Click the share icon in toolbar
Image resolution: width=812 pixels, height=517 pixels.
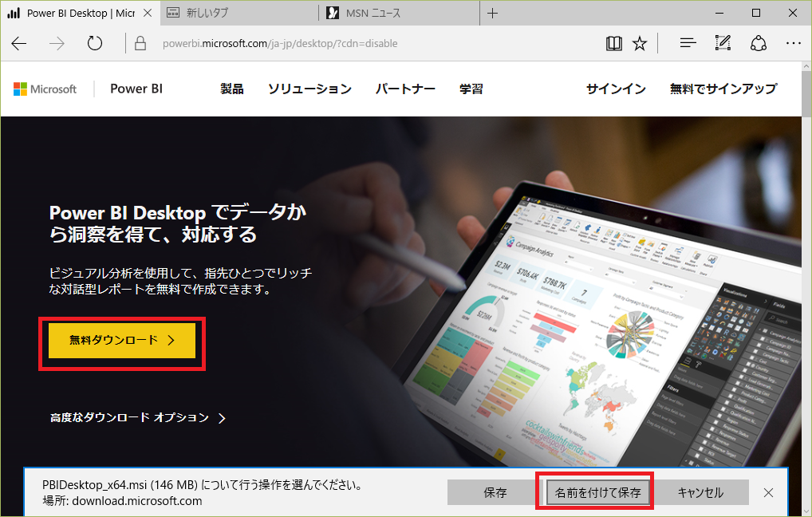coord(758,43)
